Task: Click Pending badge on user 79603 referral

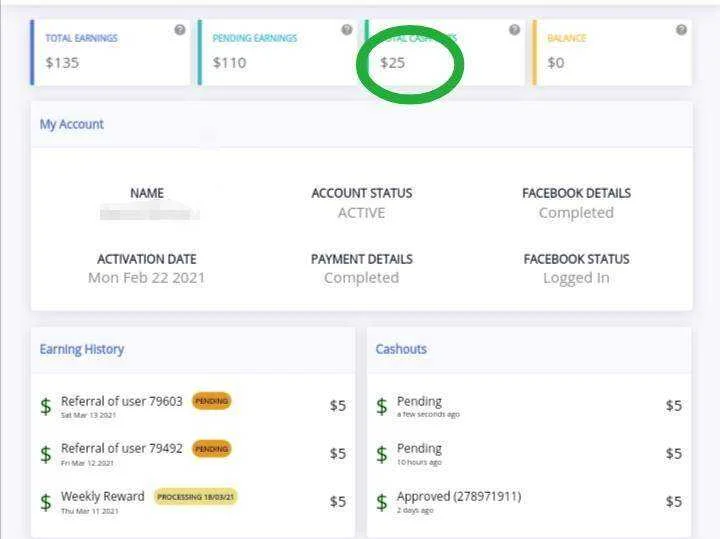Action: (x=212, y=401)
